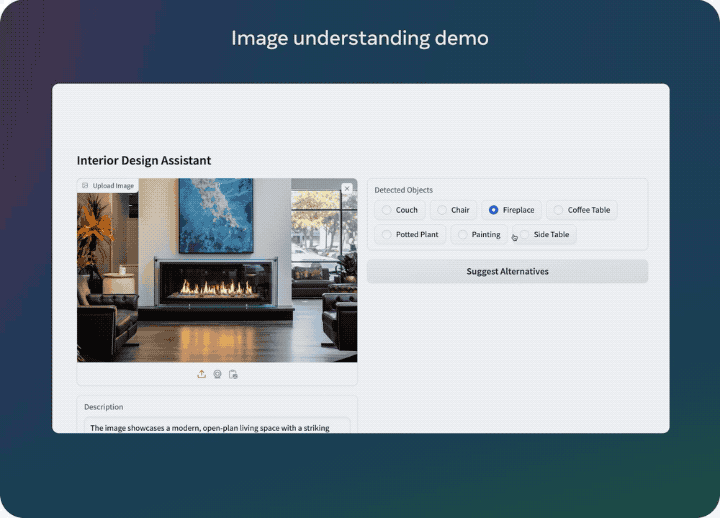The height and width of the screenshot is (518, 720).
Task: Click the Interior Design Assistant heading
Action: (144, 160)
